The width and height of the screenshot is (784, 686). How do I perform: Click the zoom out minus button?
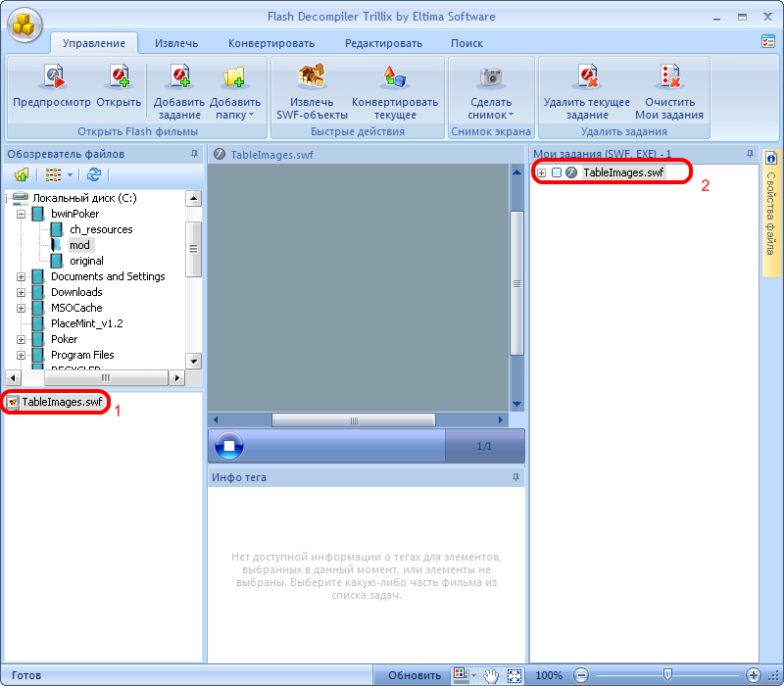pyautogui.click(x=580, y=675)
